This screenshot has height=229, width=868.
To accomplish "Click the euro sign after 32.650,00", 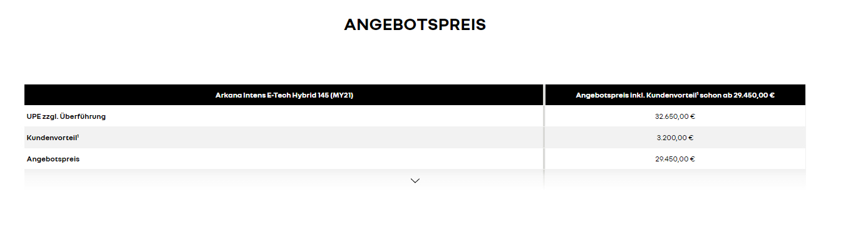I will pos(693,116).
